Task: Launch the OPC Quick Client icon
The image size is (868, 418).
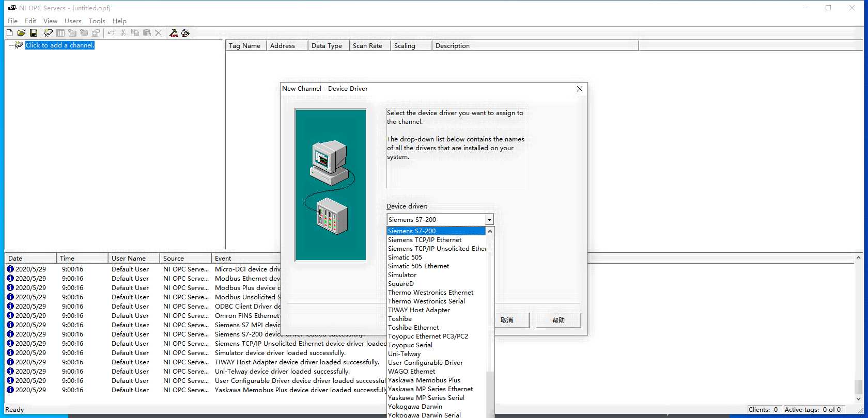Action: tap(174, 33)
